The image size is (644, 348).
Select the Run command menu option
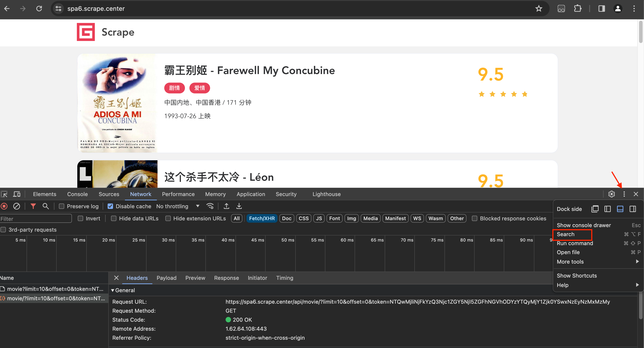575,243
